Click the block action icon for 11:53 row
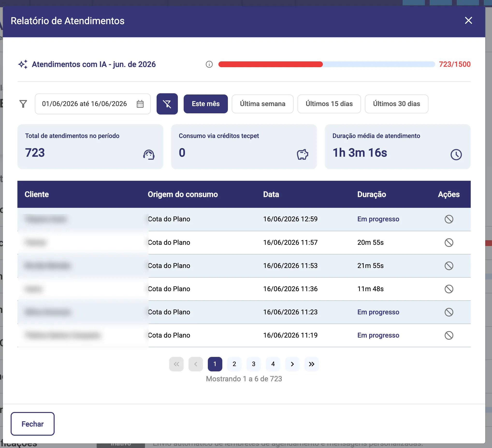 [x=449, y=266]
